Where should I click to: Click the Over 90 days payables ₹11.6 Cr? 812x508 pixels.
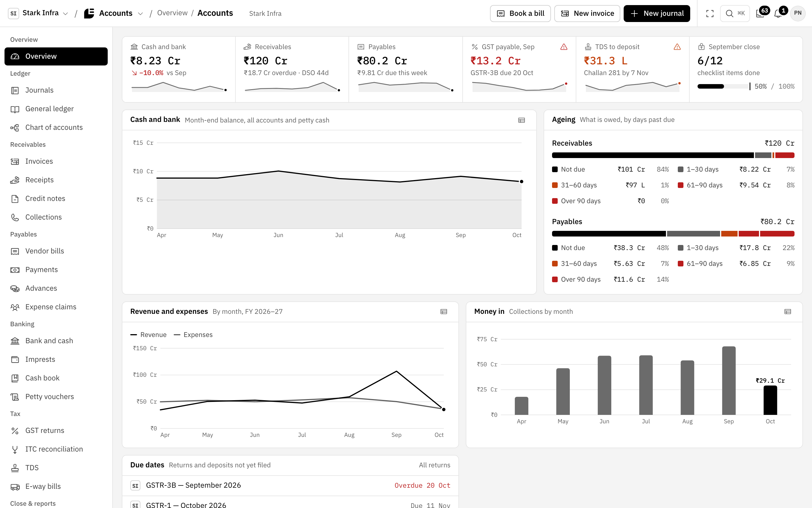[x=610, y=279]
